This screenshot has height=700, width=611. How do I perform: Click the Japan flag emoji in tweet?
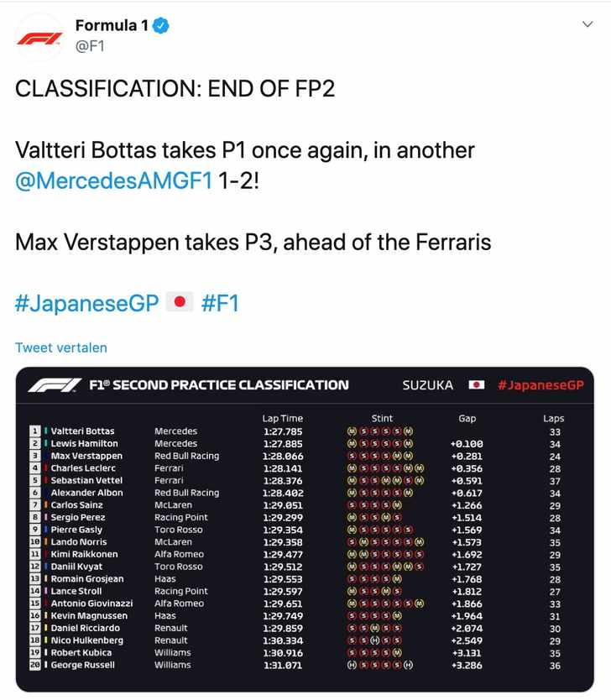[x=180, y=302]
